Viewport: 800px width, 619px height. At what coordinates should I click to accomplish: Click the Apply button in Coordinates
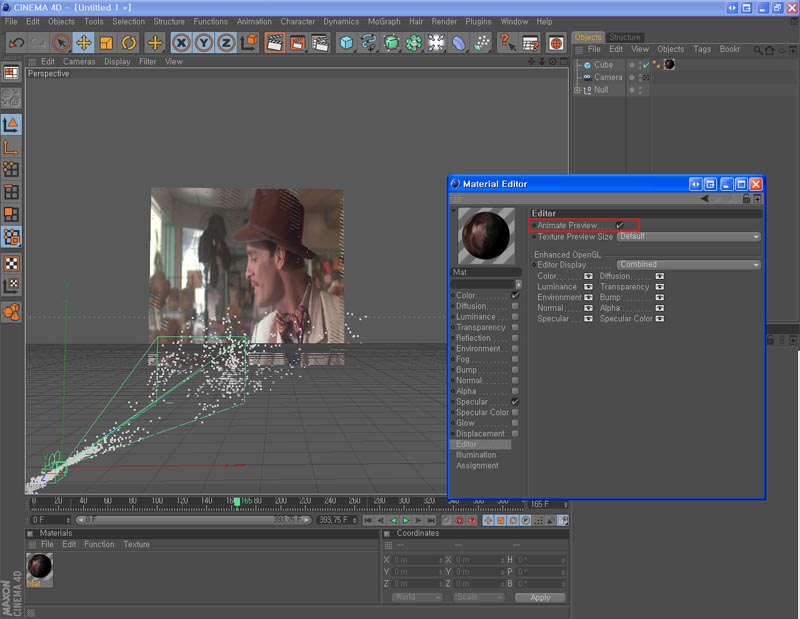[540, 597]
